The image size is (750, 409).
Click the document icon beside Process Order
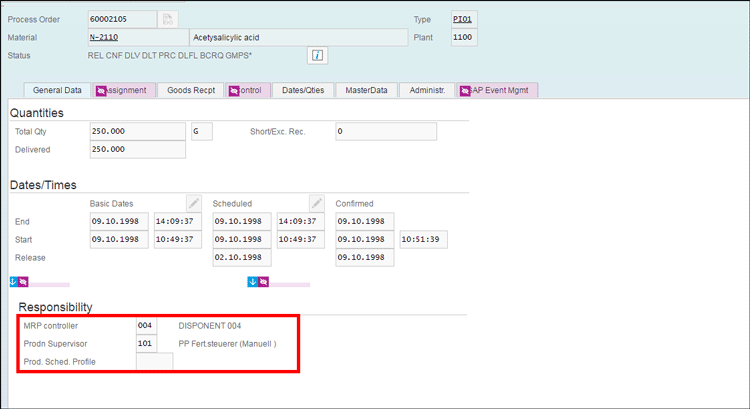pos(169,20)
